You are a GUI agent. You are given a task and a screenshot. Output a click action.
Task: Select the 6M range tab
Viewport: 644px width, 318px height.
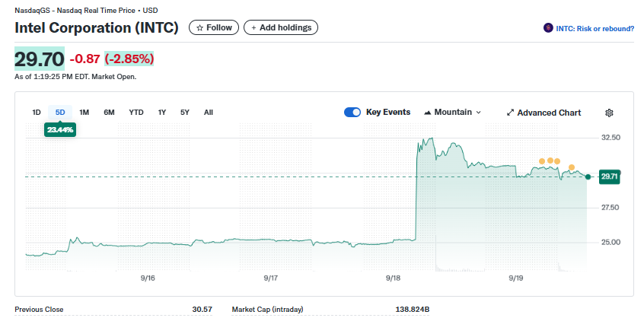click(109, 113)
